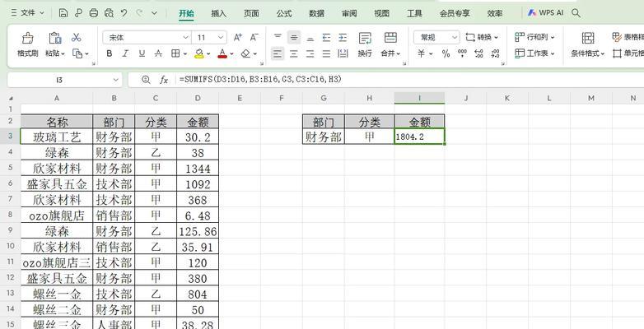
Task: Apply strikethrough formatting
Action: [158, 53]
